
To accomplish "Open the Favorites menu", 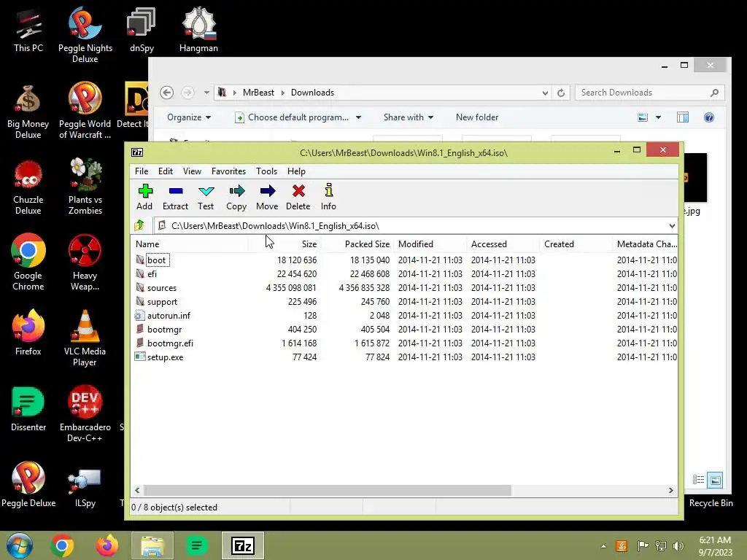I will (228, 171).
